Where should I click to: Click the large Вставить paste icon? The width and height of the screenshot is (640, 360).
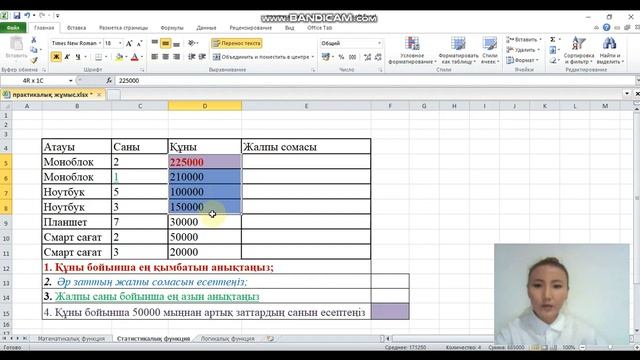(x=16, y=44)
